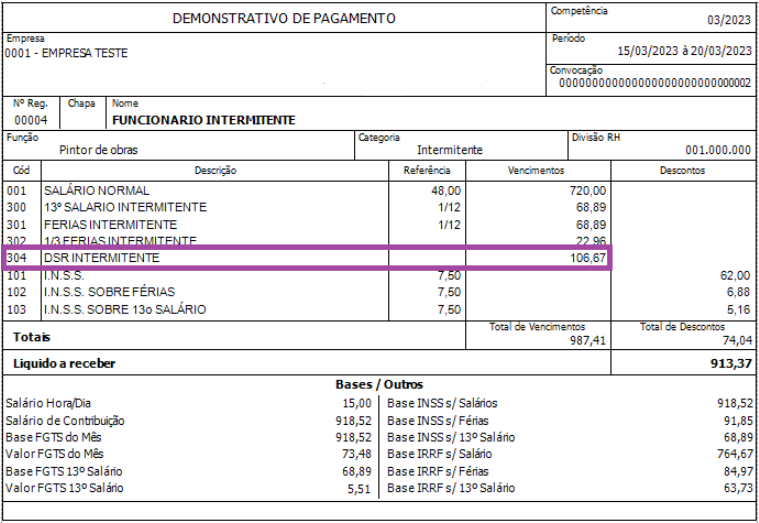Click the Liquido a receber amount 913,37
Screen dimensions: 759x523
click(731, 364)
